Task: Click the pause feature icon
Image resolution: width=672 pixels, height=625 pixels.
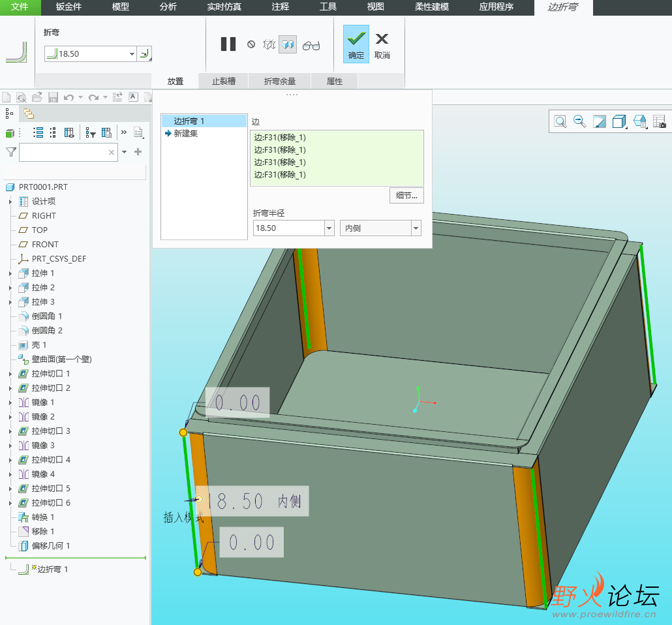Action: 228,44
